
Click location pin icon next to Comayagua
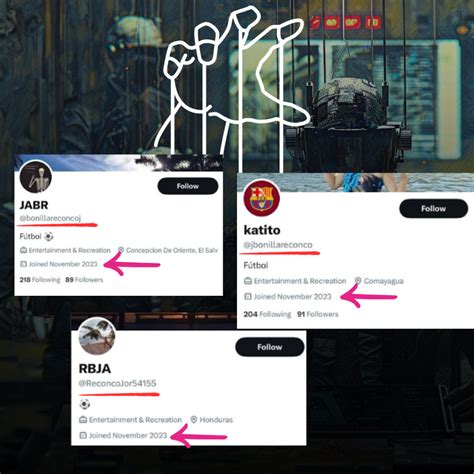point(358,281)
